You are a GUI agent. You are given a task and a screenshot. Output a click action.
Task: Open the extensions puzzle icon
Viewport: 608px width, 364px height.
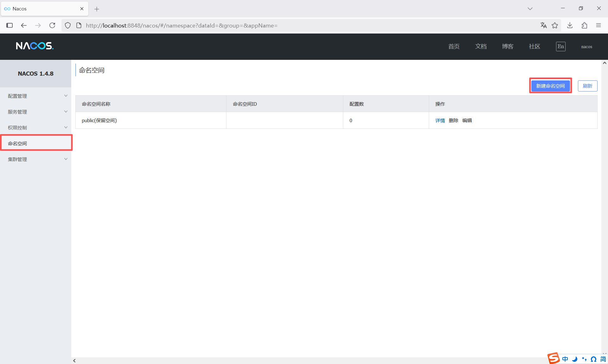(584, 25)
